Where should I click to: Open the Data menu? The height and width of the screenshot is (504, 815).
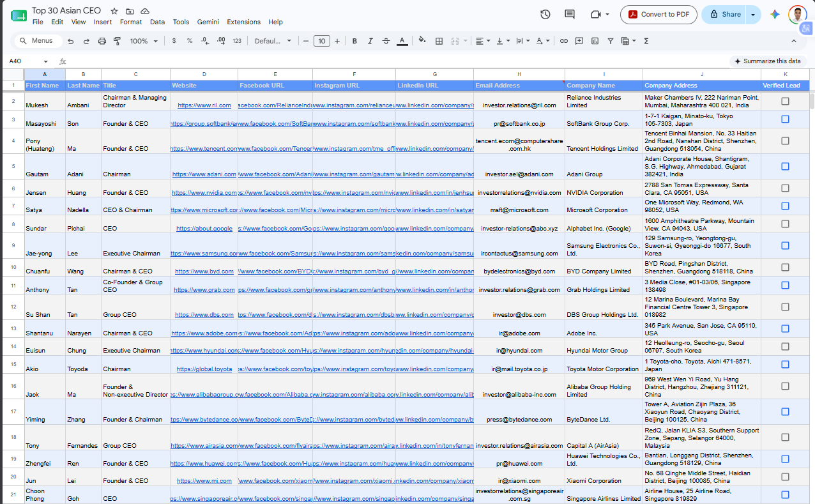[x=157, y=22]
